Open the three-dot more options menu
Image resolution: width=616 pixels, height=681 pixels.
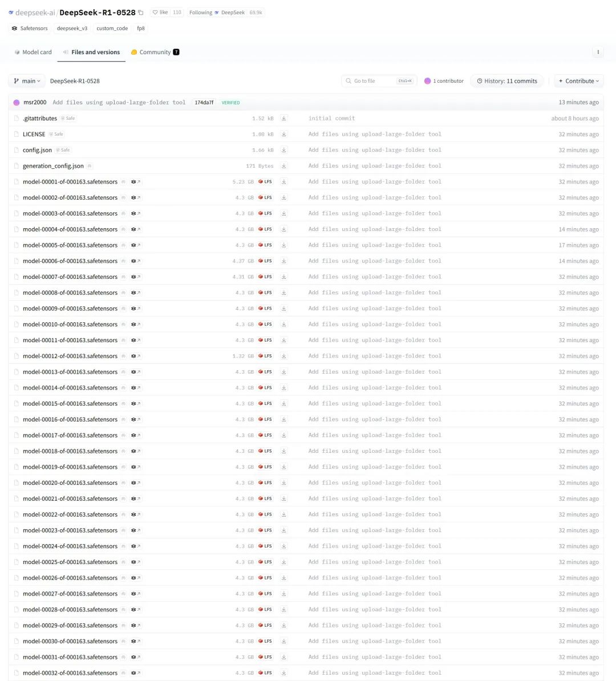pos(598,52)
